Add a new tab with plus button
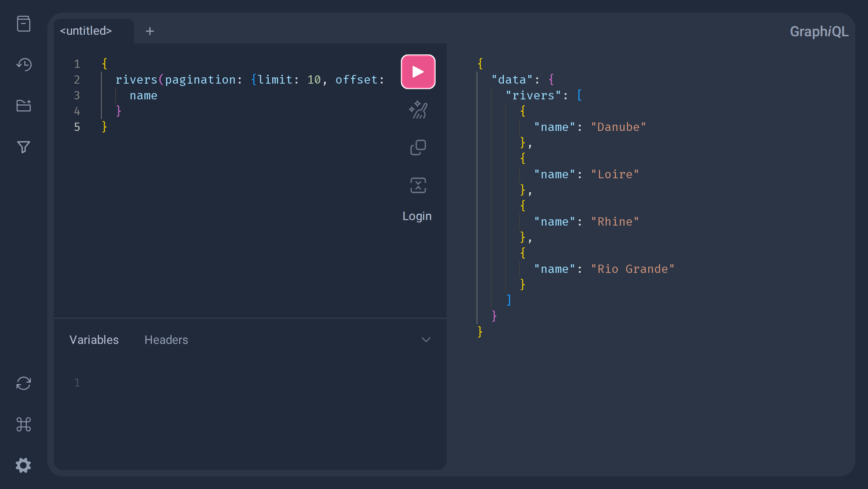The image size is (868, 489). (x=150, y=31)
